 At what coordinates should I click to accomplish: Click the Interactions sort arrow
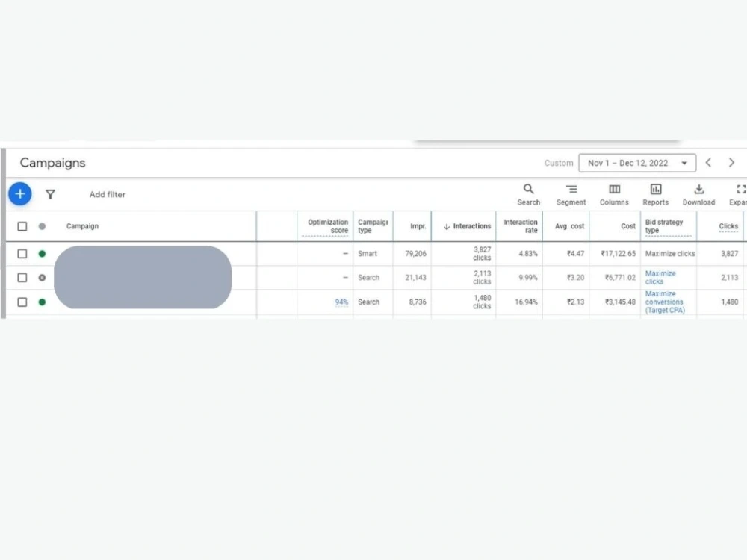(x=447, y=227)
